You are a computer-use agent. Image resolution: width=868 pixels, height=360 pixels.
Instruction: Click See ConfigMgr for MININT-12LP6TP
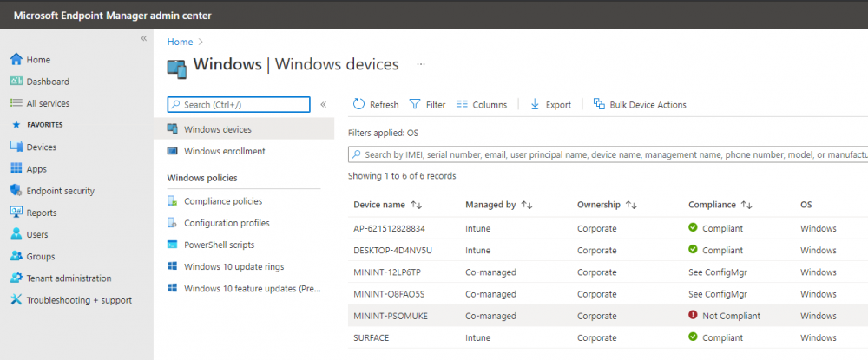pos(718,272)
